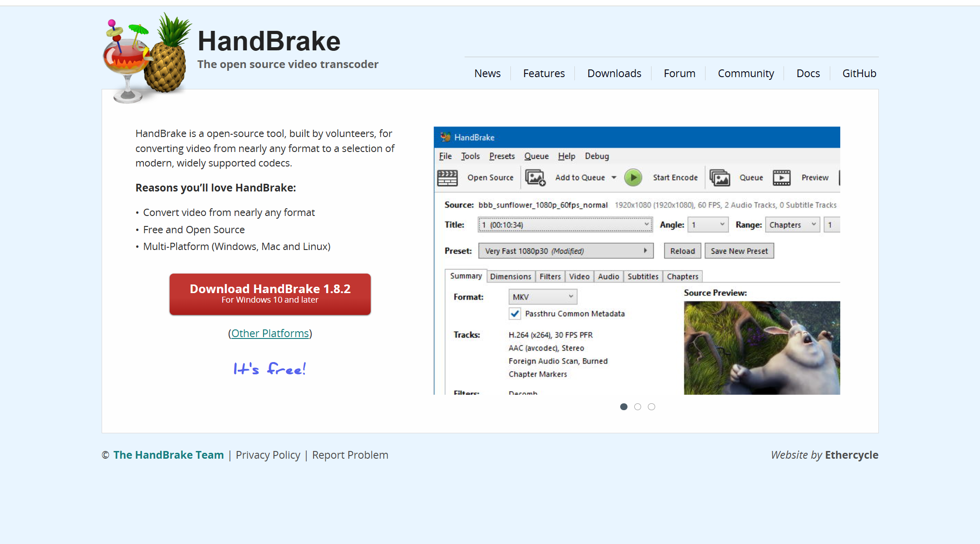
Task: Click the filmstrip icon next to Open Source
Action: pos(448,177)
